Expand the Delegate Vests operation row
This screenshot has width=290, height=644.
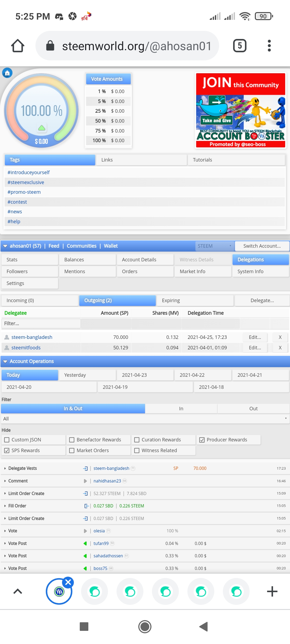[5, 469]
